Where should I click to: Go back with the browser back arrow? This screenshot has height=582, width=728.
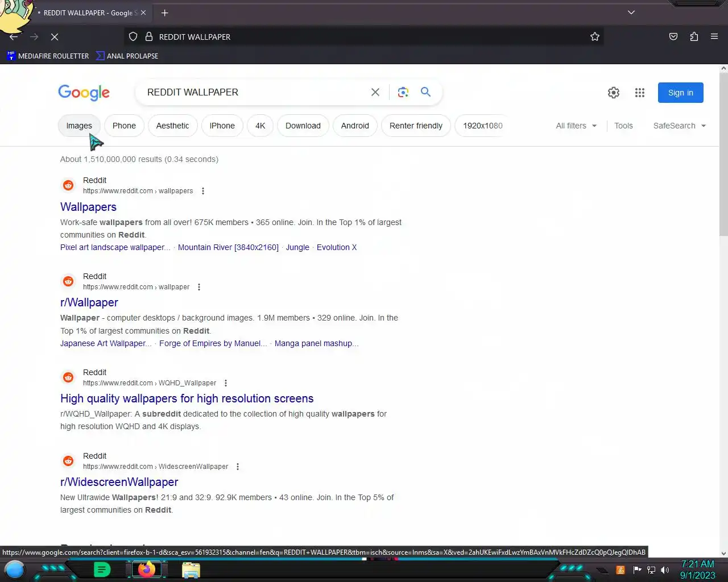[14, 36]
